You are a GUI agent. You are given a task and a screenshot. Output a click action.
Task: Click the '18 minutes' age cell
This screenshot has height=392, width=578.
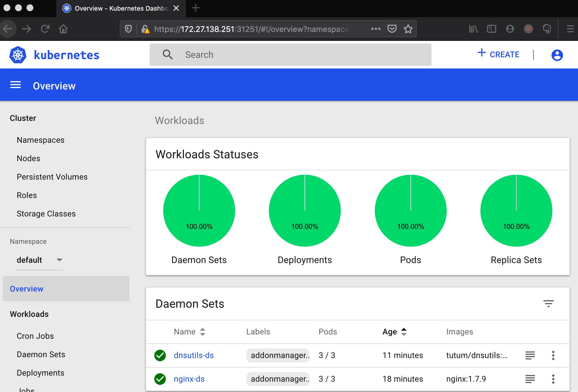[403, 379]
